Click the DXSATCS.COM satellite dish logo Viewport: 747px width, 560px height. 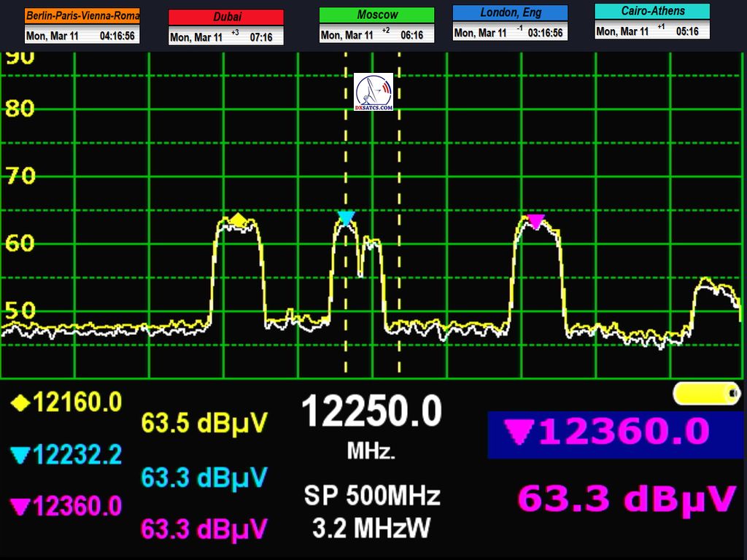pos(373,92)
